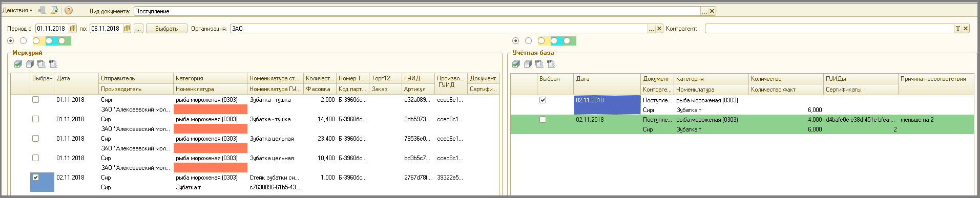Click third toolbar icon in Учётная база panel

539,64
